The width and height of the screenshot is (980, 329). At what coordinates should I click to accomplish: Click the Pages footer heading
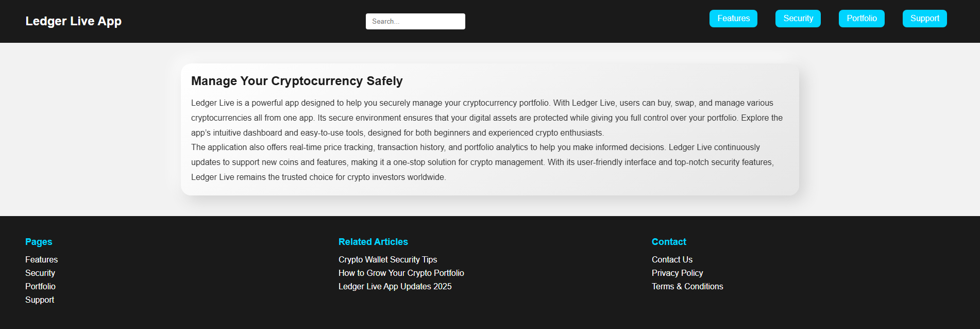[39, 242]
